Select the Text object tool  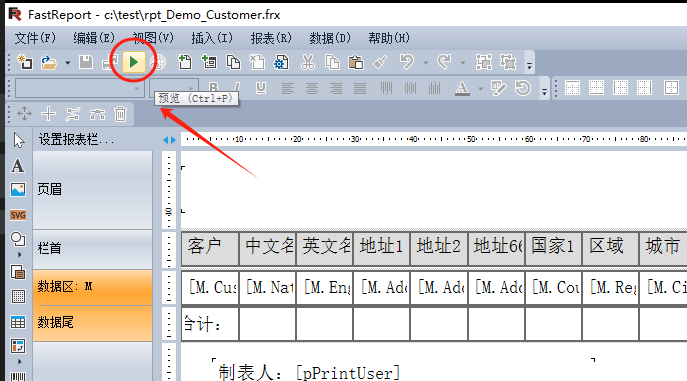click(18, 166)
